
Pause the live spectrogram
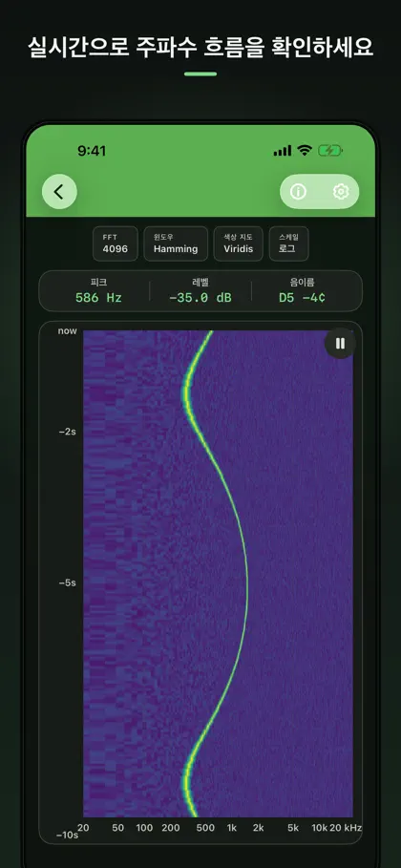(340, 343)
